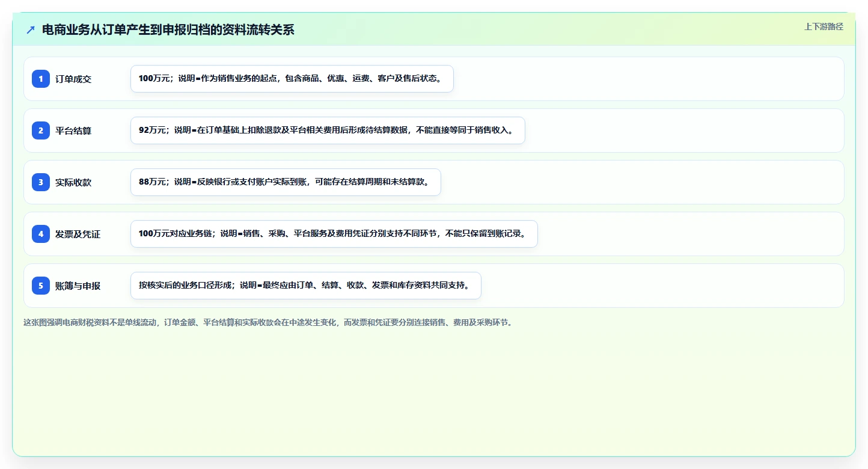Click the 88万元 actual receipt description box
Viewport: 868px width, 469px height.
click(286, 182)
